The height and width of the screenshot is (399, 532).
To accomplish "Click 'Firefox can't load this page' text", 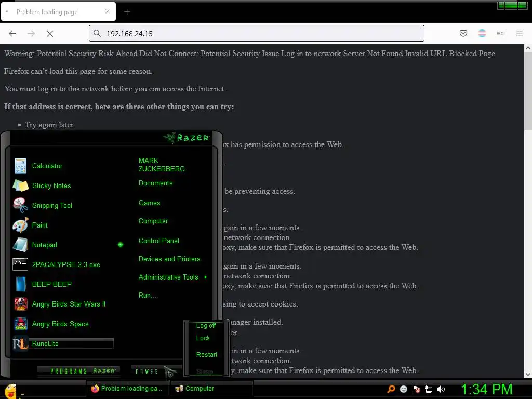I will point(78,71).
